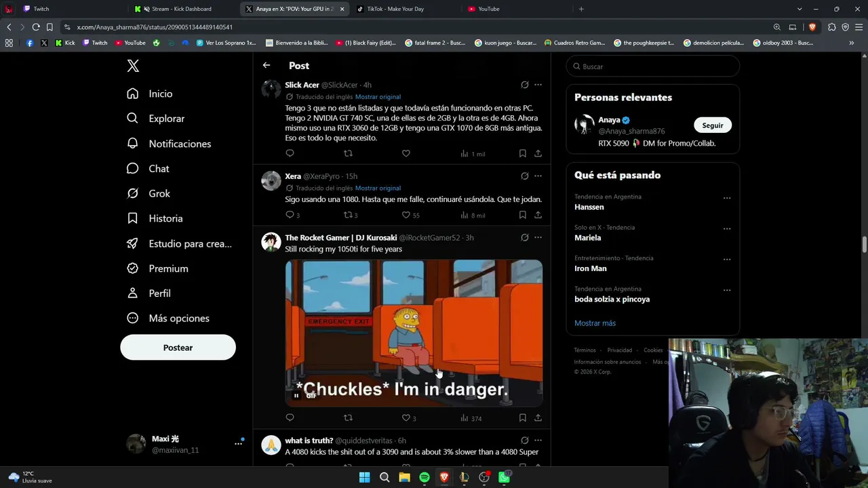Share The Rocket Gamer's reply
Image resolution: width=868 pixels, height=488 pixels.
(538, 418)
